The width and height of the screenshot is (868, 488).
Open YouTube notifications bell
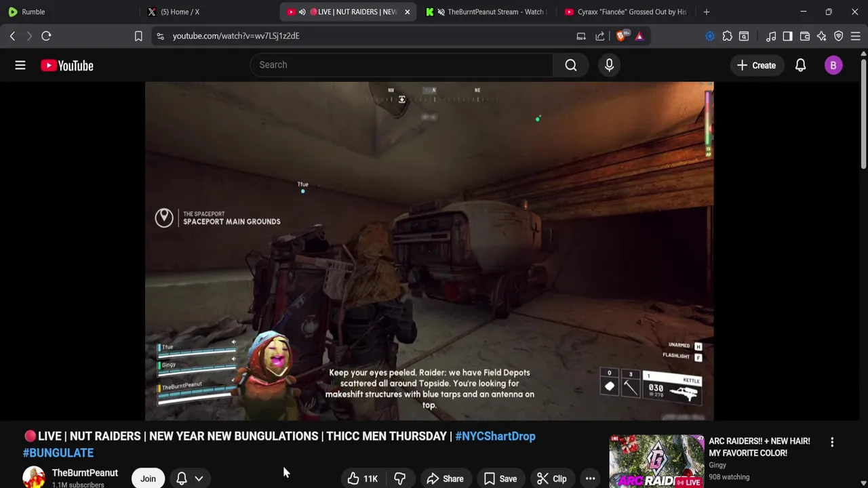(800, 65)
